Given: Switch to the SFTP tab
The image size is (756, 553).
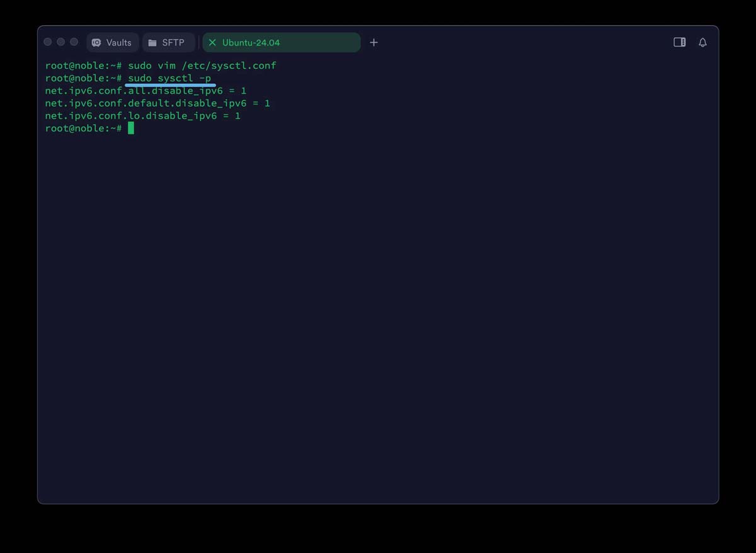Looking at the screenshot, I should [x=168, y=42].
